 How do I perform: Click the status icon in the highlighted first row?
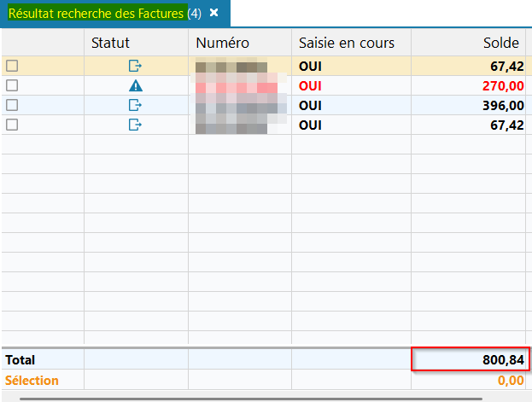click(x=135, y=66)
